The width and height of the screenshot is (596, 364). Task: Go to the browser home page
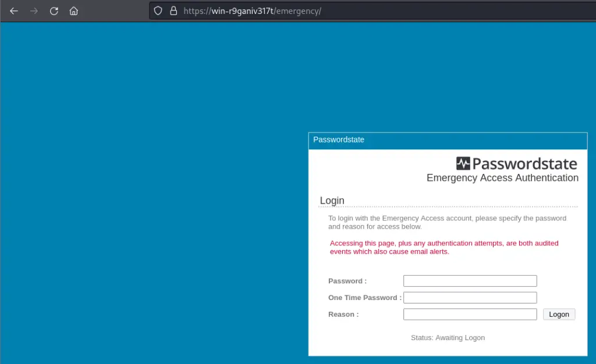[x=73, y=11]
